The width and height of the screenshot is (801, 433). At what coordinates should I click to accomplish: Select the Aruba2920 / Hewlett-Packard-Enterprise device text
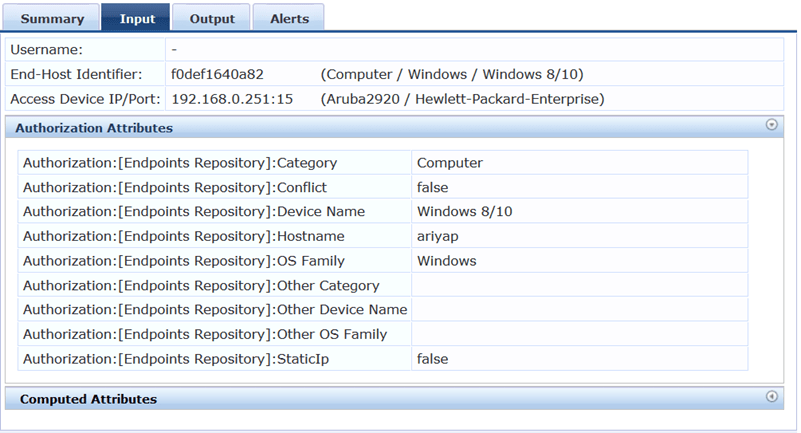click(462, 99)
